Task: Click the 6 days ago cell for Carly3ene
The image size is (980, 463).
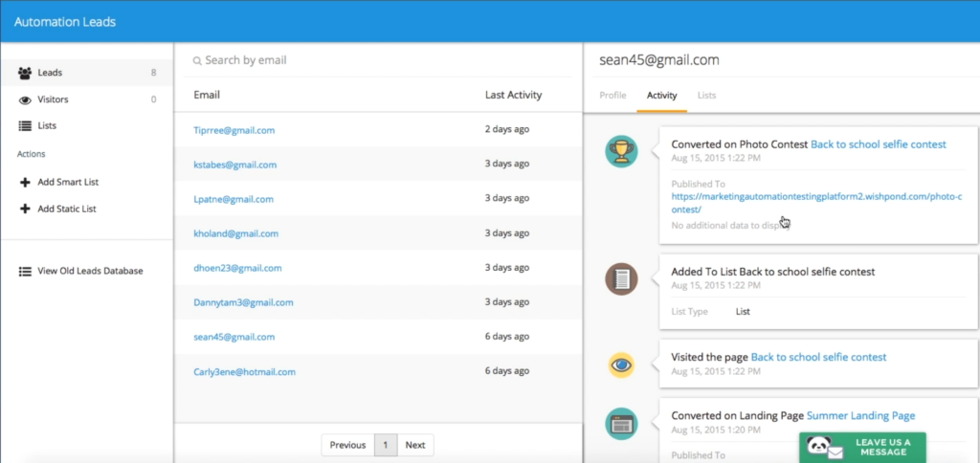Action: (507, 370)
